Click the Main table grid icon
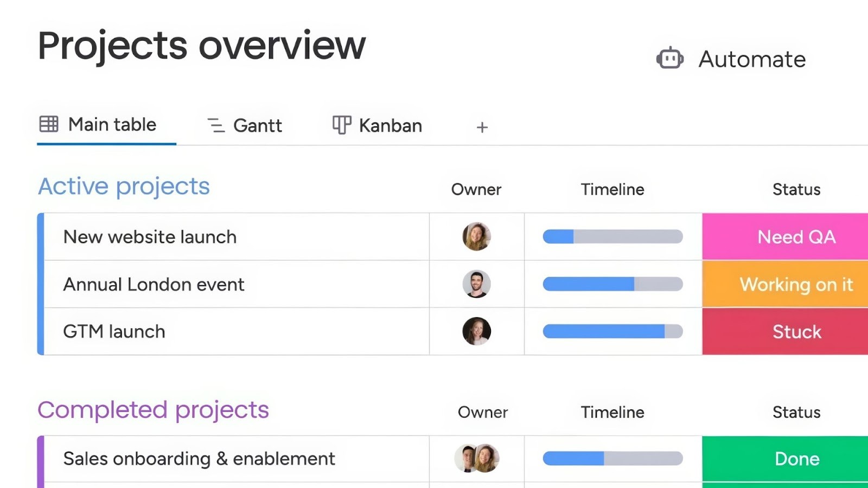Image resolution: width=868 pixels, height=488 pixels. coord(48,124)
